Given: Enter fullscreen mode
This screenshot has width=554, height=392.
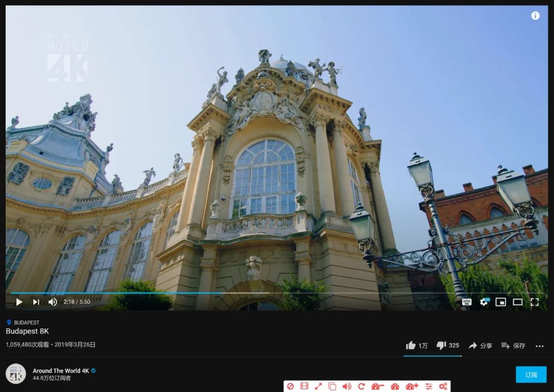Looking at the screenshot, I should [x=535, y=302].
